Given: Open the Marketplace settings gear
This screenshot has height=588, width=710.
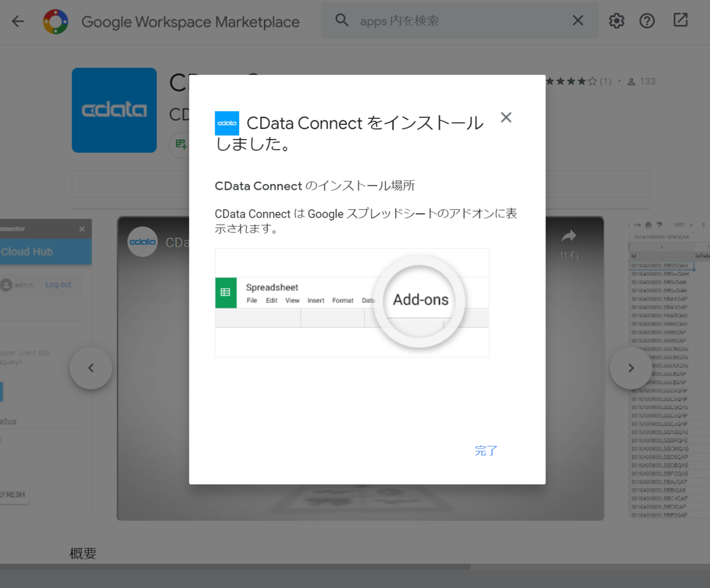Looking at the screenshot, I should point(616,21).
